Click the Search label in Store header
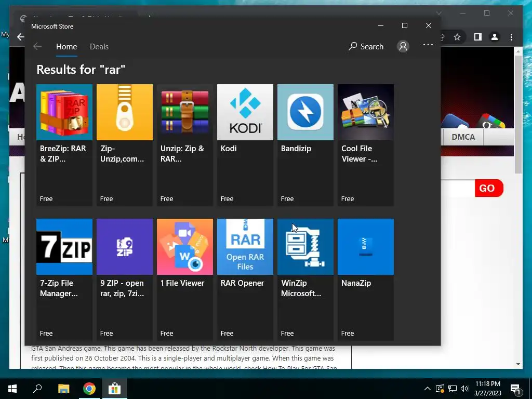Image resolution: width=532 pixels, height=399 pixels. coord(372,46)
